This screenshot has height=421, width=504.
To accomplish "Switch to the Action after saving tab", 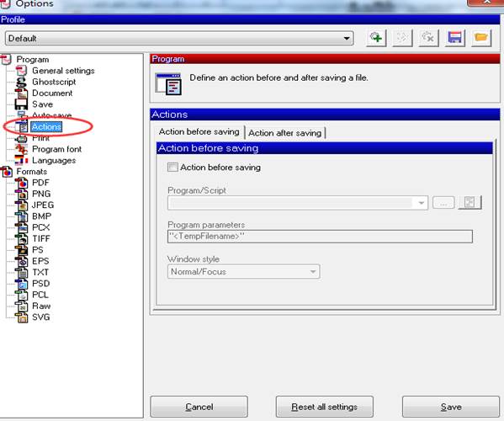I will 285,133.
